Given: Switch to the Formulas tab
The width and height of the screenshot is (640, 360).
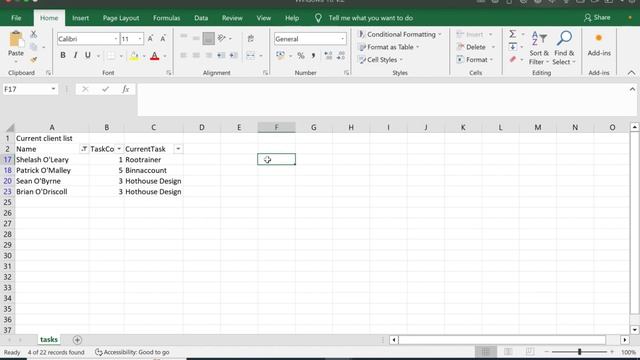Looking at the screenshot, I should tap(167, 18).
